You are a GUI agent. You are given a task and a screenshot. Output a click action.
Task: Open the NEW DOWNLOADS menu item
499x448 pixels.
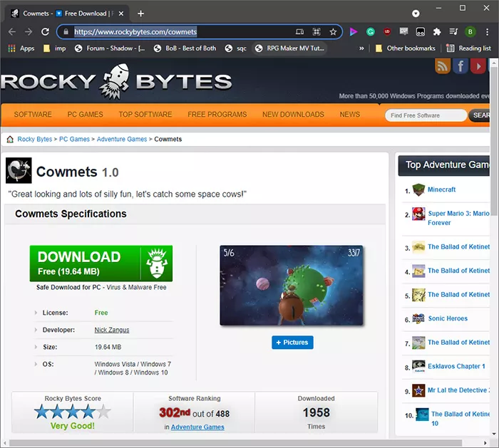(x=293, y=115)
